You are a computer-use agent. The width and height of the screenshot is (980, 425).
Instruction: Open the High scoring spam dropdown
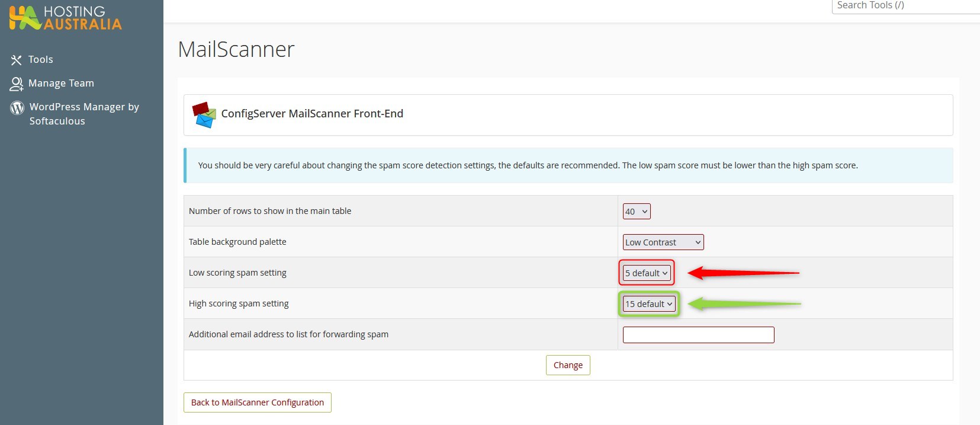pyautogui.click(x=649, y=304)
